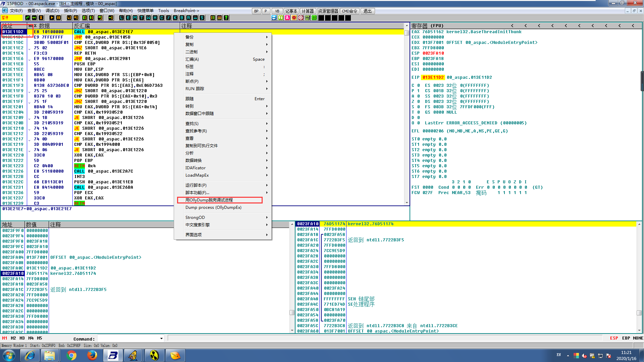The height and width of the screenshot is (362, 644).
Task: Toggle EBP stack addressing mode
Action: [626, 338]
